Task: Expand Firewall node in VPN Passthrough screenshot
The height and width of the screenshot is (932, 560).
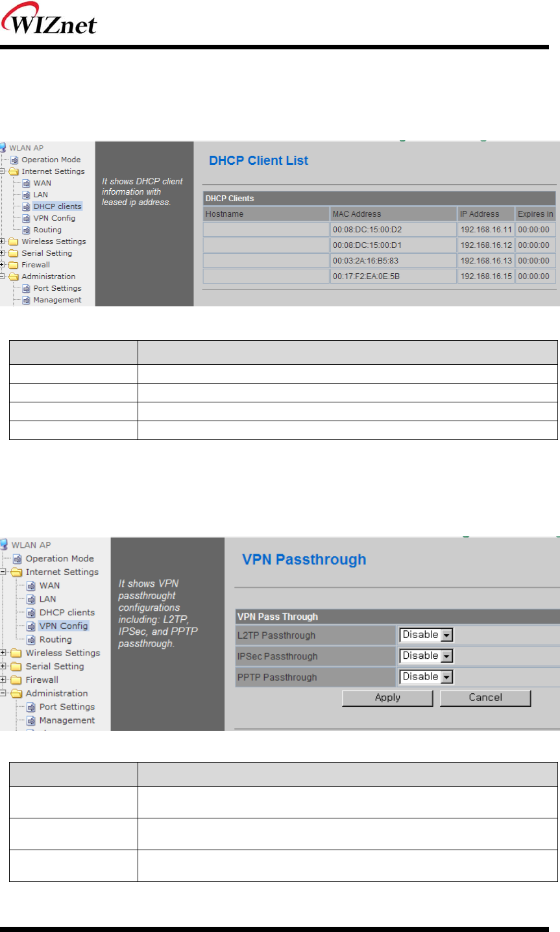Action: 3,680
